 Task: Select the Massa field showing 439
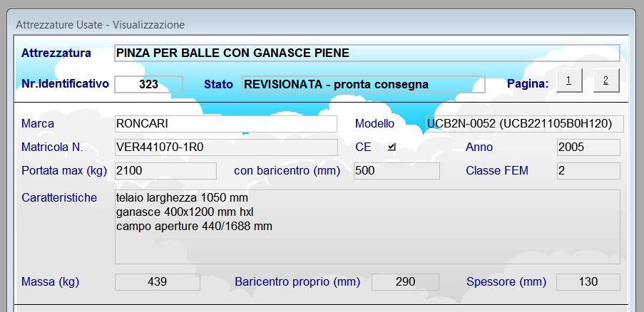[x=158, y=282]
